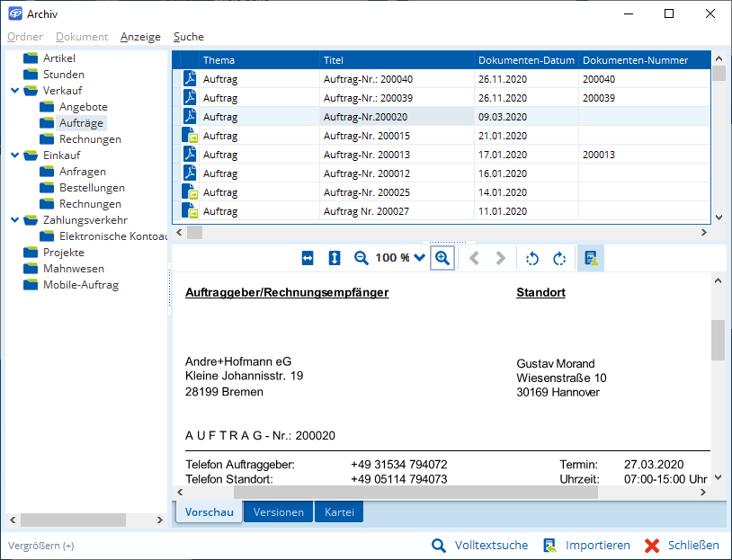Switch to the Versionen tab
The height and width of the screenshot is (560, 732).
[279, 512]
